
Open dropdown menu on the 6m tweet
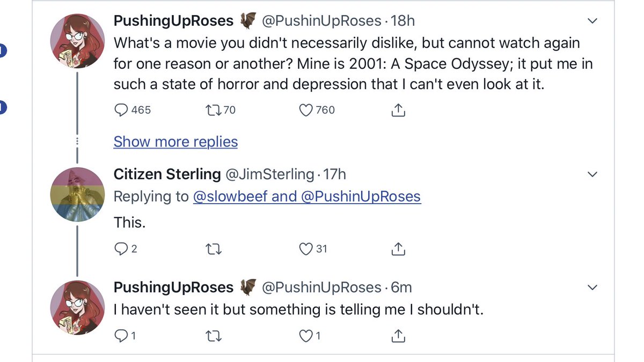click(x=592, y=287)
